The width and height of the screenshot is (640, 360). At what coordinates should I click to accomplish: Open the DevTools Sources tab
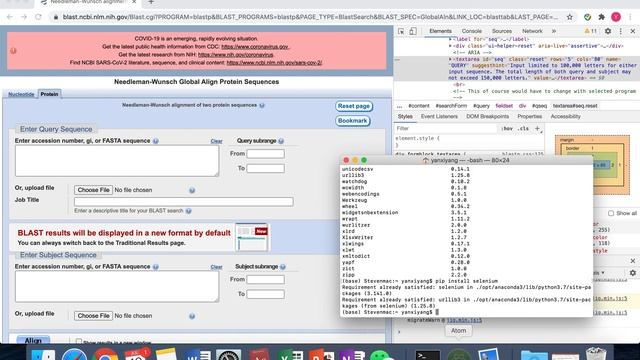[502, 31]
